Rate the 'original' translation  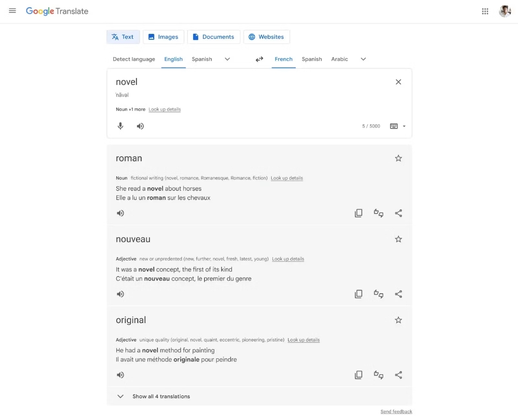(378, 375)
